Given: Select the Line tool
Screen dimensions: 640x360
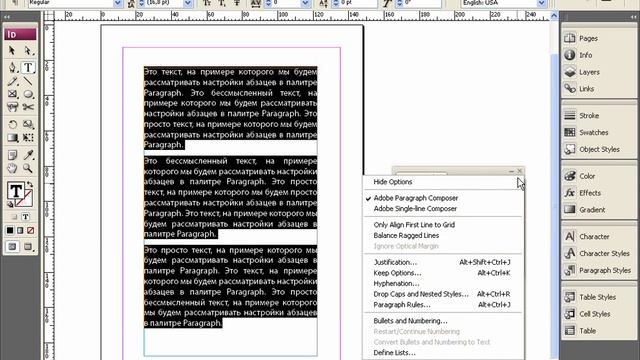Looking at the screenshot, I should click(x=28, y=81).
